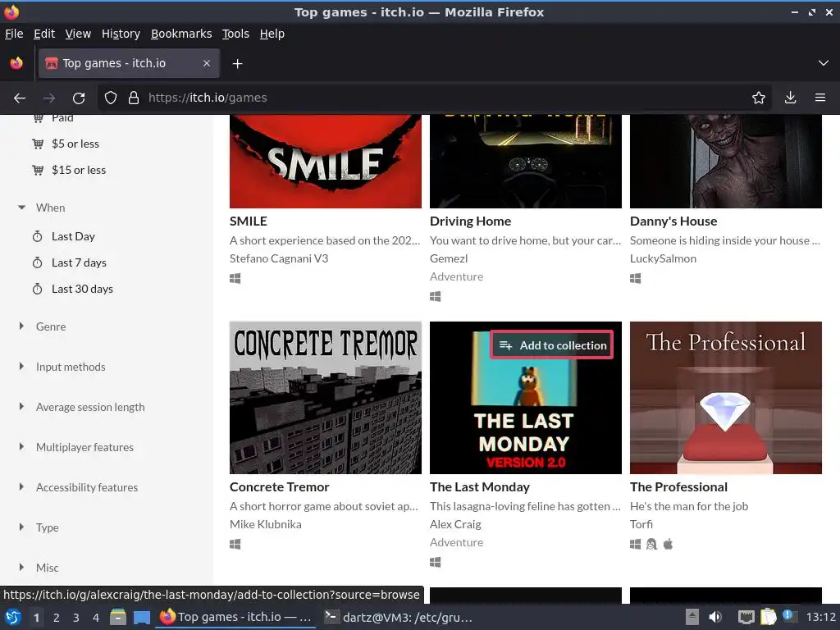
Task: Open The Professional game thumbnail
Action: tap(726, 398)
